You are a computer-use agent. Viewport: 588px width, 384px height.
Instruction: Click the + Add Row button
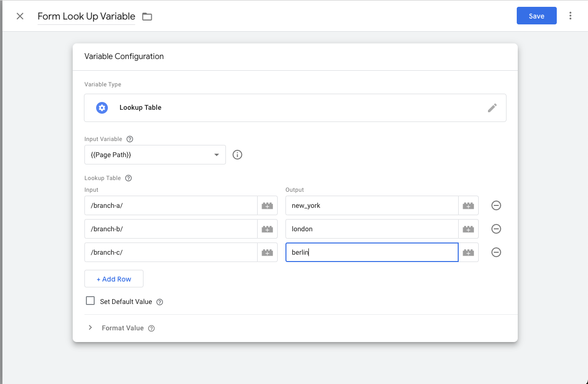point(114,279)
